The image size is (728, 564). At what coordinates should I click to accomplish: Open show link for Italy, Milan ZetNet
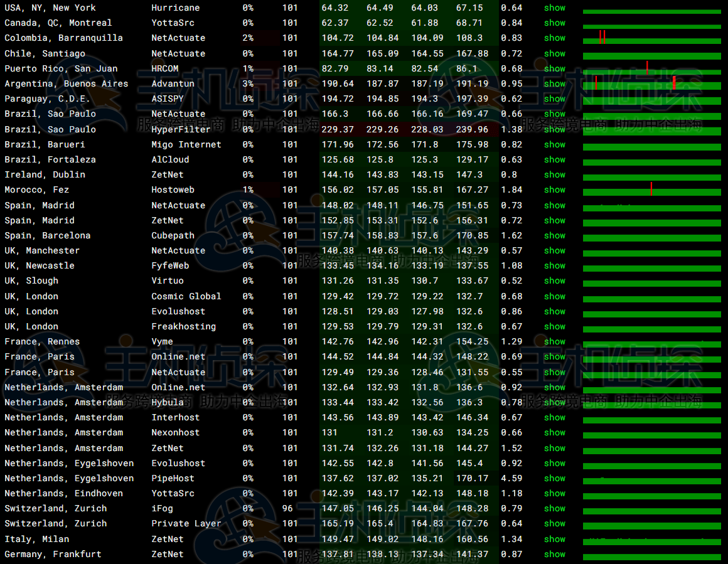coord(554,539)
